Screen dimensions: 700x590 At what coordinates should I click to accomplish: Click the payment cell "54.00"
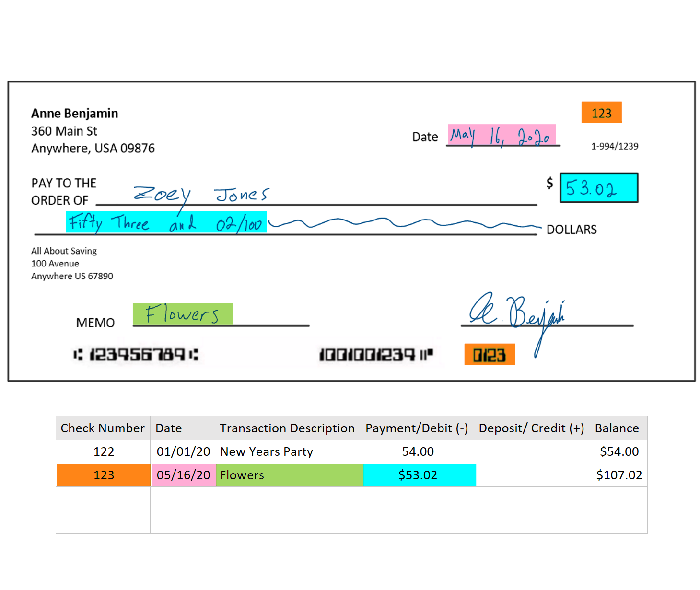point(418,451)
